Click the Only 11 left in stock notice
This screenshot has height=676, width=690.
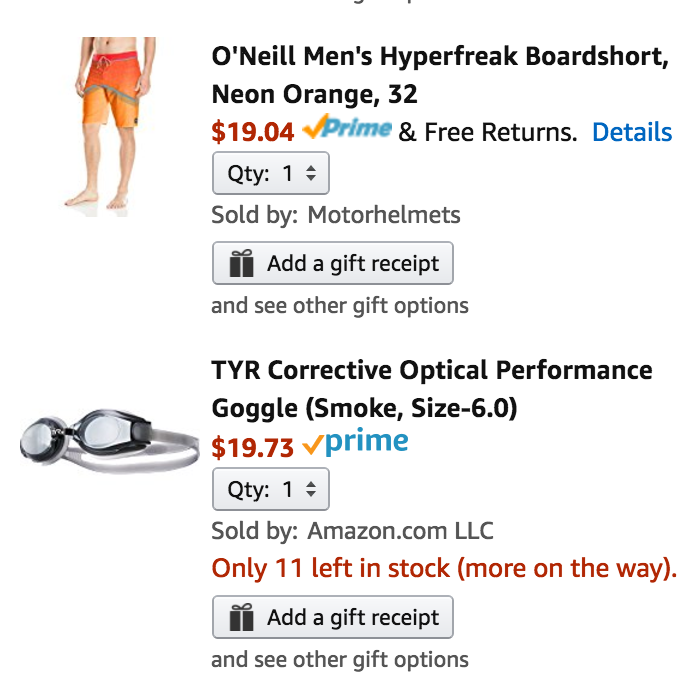pyautogui.click(x=444, y=569)
